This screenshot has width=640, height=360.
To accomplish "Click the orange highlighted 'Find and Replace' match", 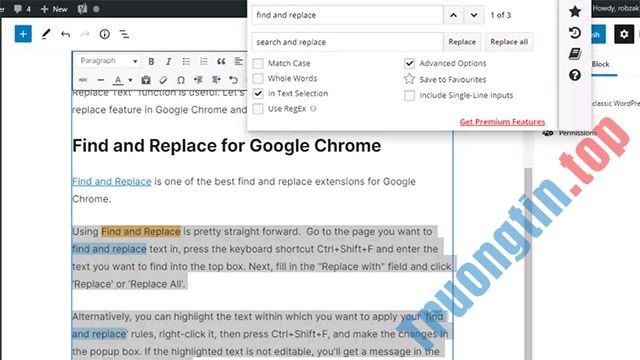I will click(141, 232).
